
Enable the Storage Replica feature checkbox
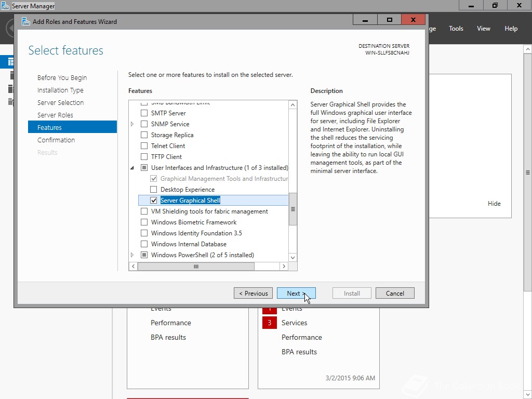(144, 135)
